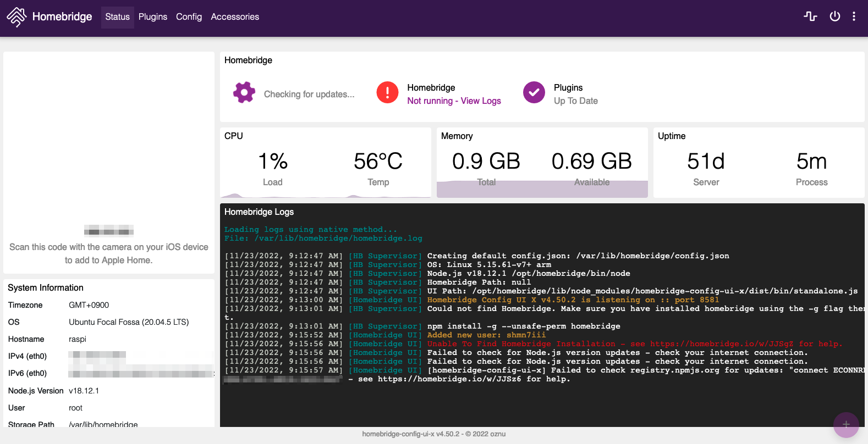This screenshot has width=868, height=444.
Task: Open the restart/activity signal icon
Action: click(x=810, y=16)
